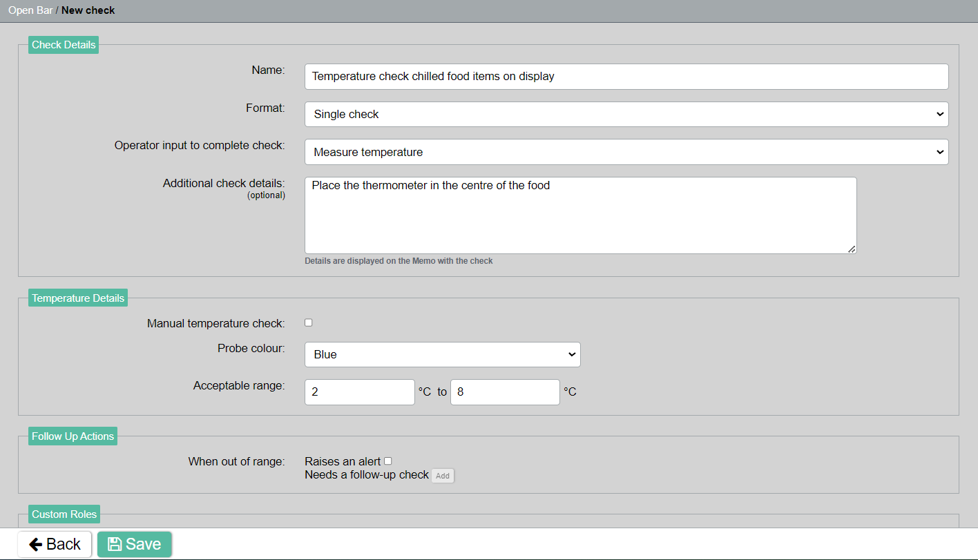Go back to previous page

[55, 544]
